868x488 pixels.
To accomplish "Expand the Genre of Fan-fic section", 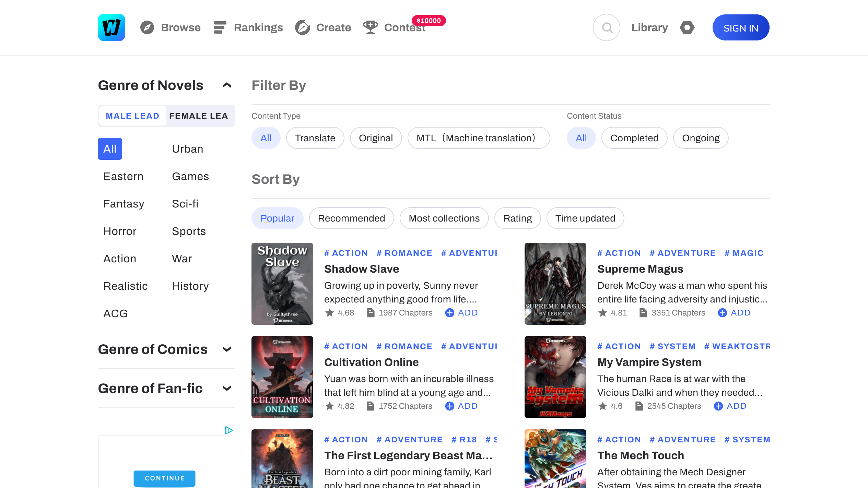I will pos(227,388).
